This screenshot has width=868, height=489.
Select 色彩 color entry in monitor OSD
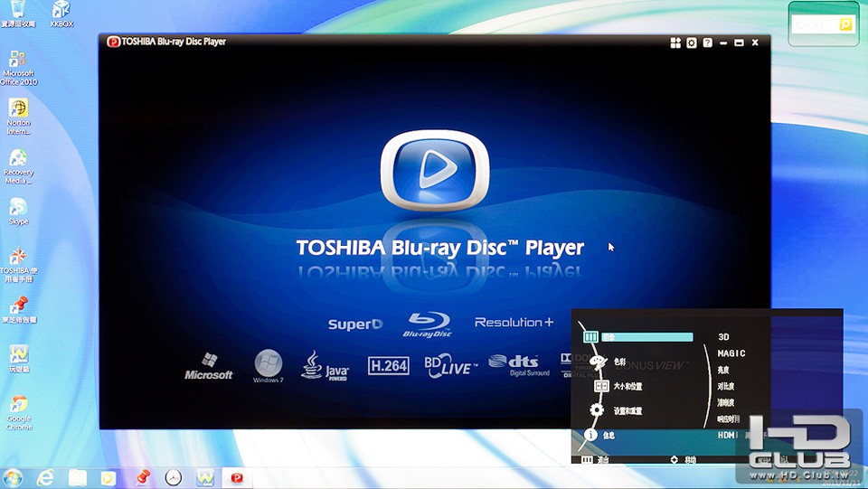pyautogui.click(x=619, y=362)
